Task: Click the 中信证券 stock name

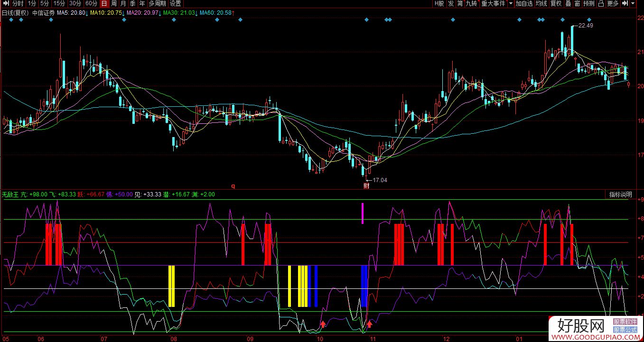Action: [x=44, y=13]
